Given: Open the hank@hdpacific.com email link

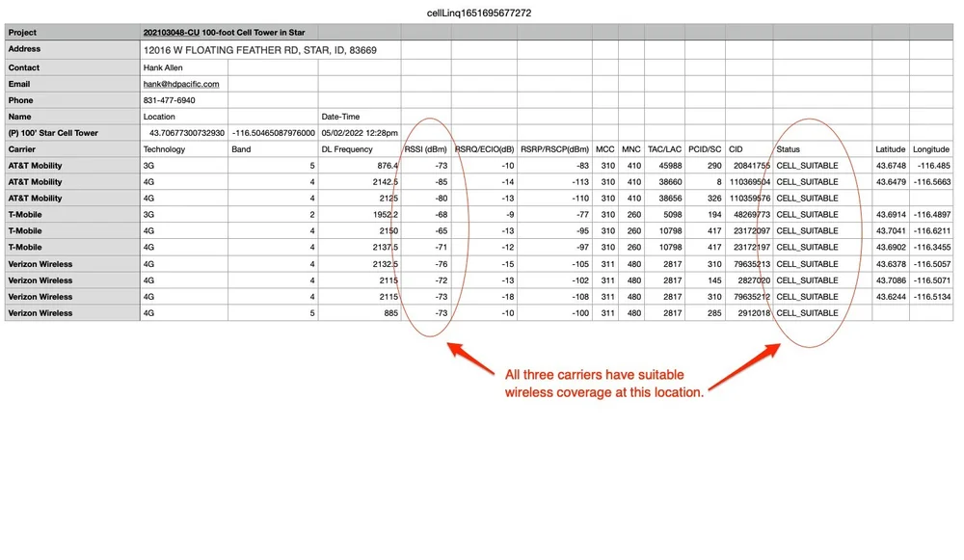Looking at the screenshot, I should pos(181,84).
